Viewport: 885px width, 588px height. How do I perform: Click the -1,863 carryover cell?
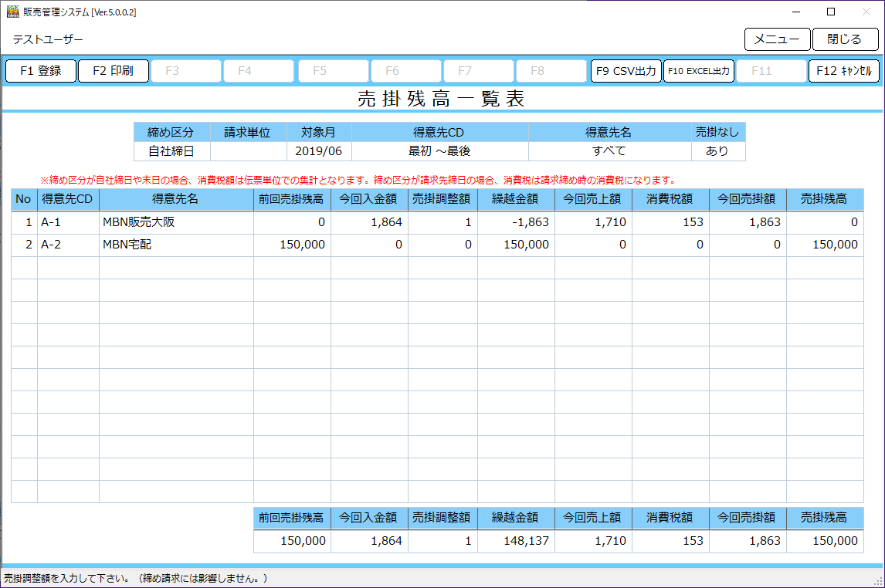point(516,223)
